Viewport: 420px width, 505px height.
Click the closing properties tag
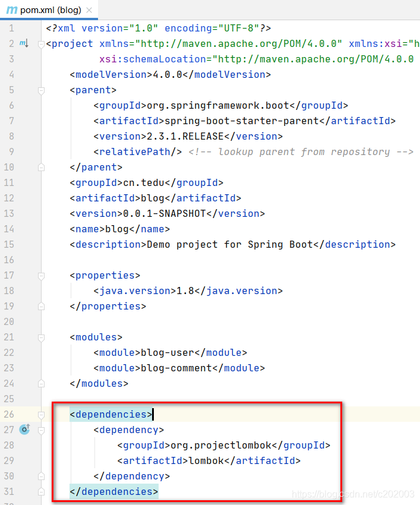point(108,307)
